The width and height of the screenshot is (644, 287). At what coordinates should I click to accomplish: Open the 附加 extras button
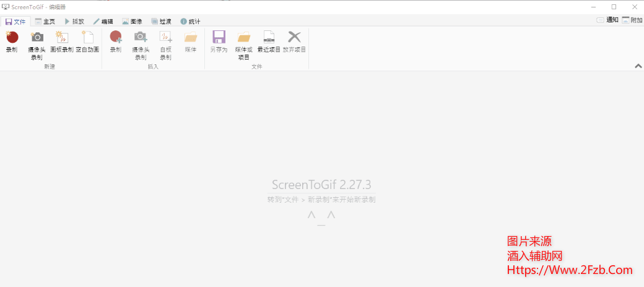632,20
